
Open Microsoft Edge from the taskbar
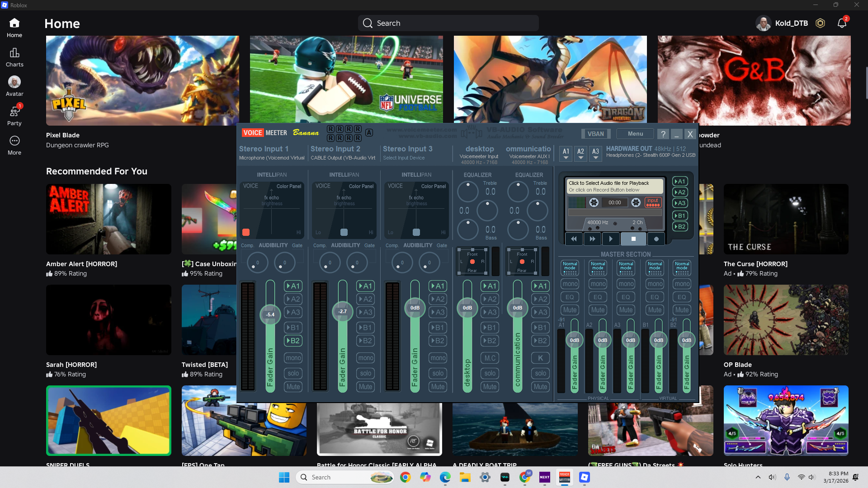pyautogui.click(x=445, y=477)
